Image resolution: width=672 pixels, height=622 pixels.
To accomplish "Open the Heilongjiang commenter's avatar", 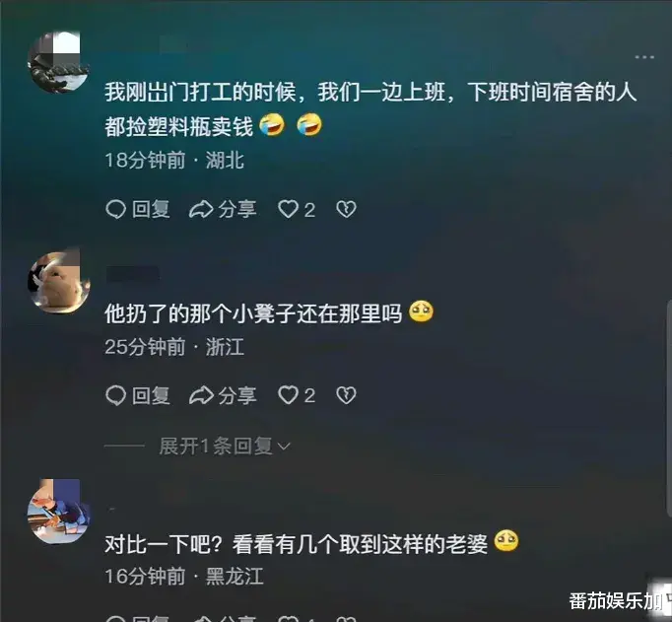I will pos(58,512).
